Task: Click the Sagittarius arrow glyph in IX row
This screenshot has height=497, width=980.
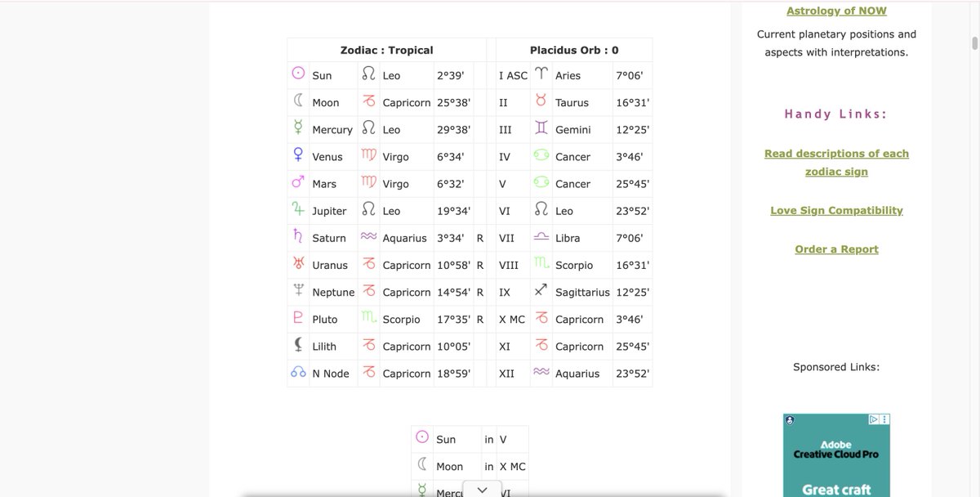Action: coord(541,291)
